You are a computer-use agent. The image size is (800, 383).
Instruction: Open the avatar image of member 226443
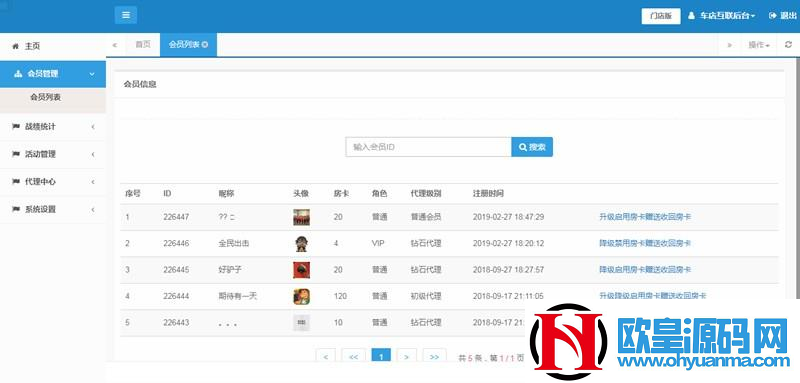(x=302, y=323)
